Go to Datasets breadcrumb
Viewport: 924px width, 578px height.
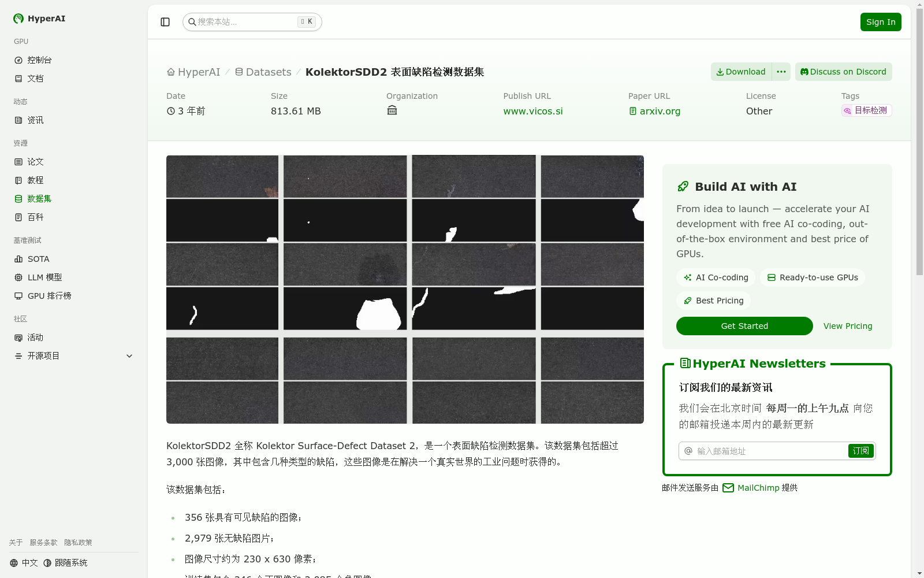(263, 72)
